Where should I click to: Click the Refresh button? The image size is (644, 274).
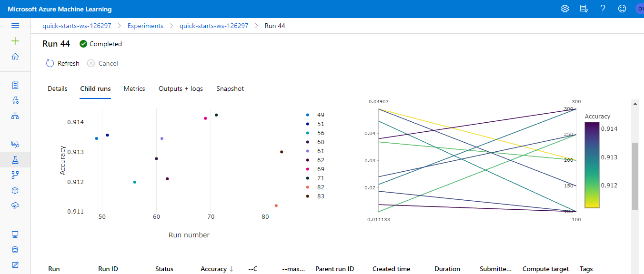(x=62, y=63)
